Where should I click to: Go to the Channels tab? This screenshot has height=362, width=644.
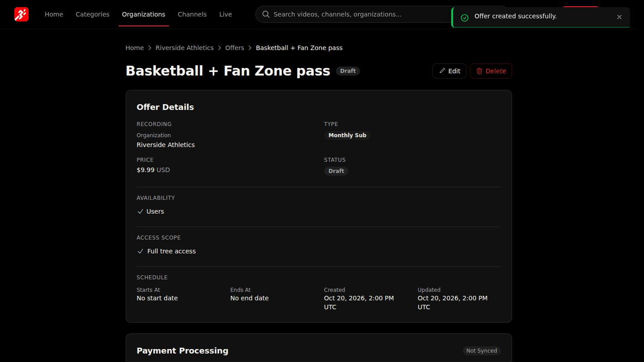point(192,14)
